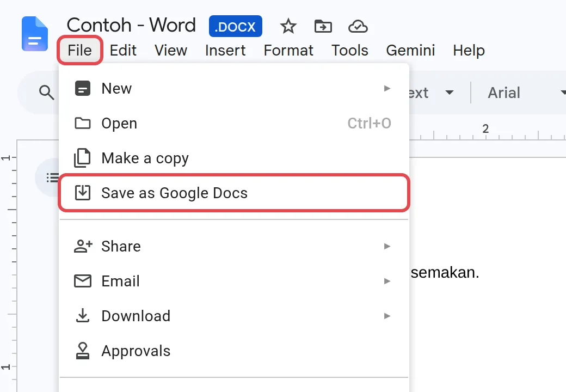Star the Contoh - Word document
The height and width of the screenshot is (392, 566).
pos(288,26)
